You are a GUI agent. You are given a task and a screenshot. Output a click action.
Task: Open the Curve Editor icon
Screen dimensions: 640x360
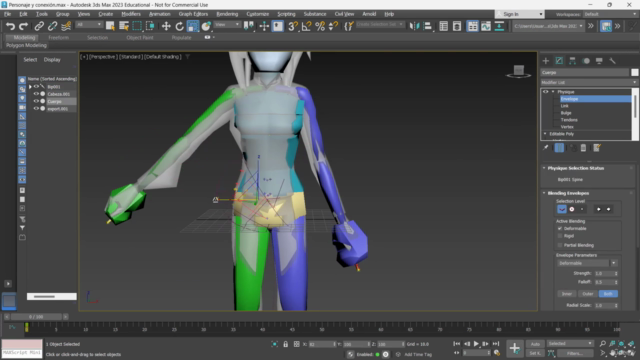[x=486, y=26]
